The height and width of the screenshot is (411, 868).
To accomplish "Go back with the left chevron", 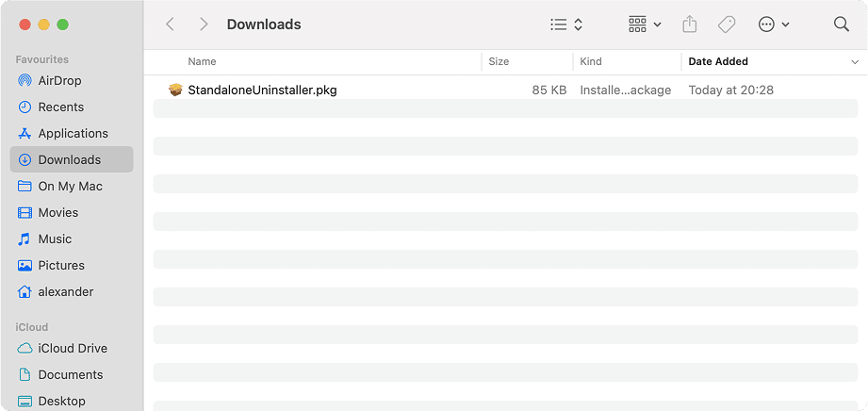I will click(170, 25).
